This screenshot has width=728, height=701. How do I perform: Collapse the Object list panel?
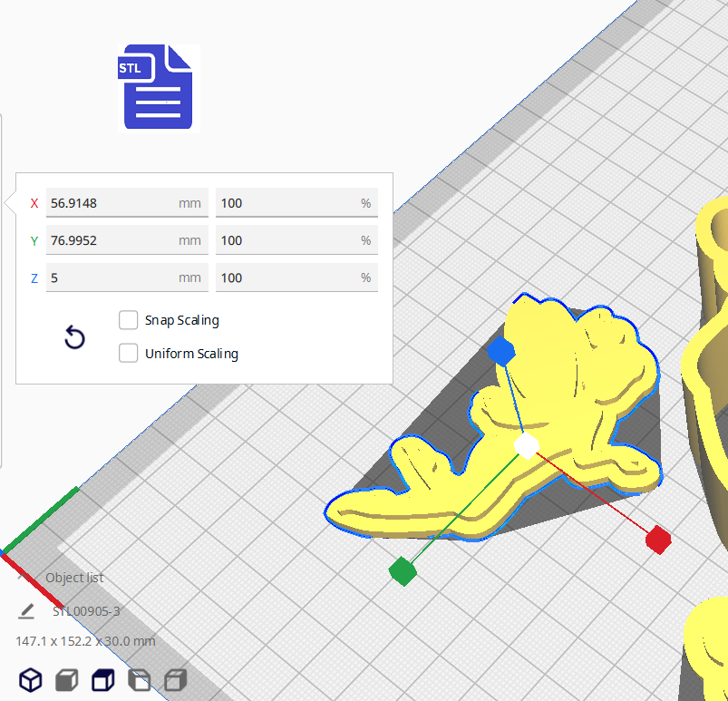24,578
